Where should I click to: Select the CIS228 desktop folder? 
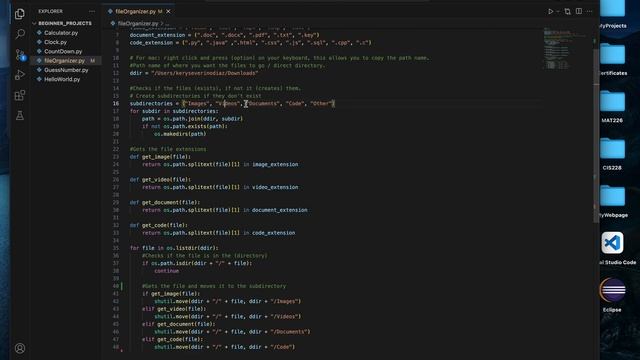coord(612,154)
